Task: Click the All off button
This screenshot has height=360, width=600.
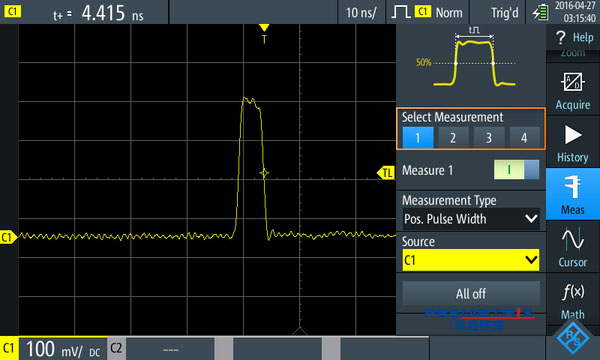Action: point(471,294)
